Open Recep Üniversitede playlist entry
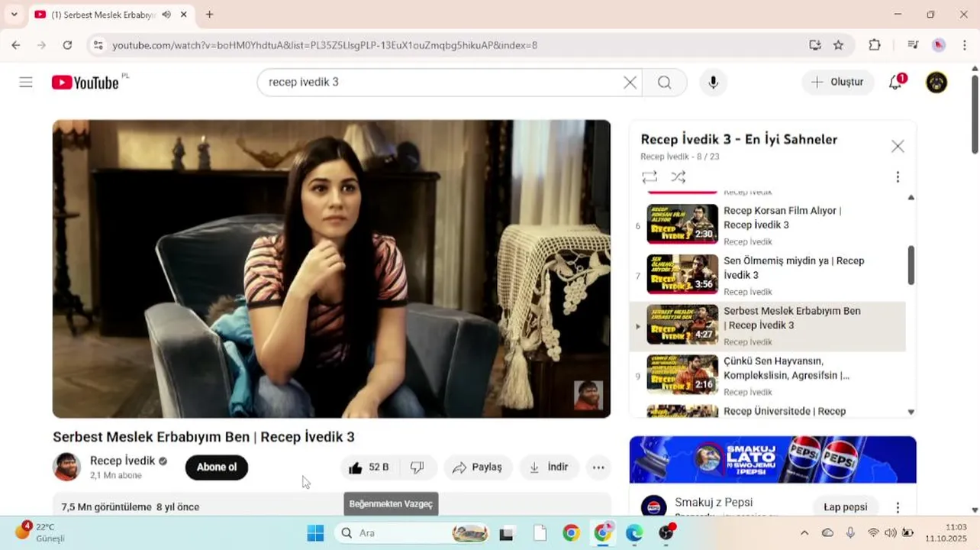The width and height of the screenshot is (980, 550). [768, 411]
